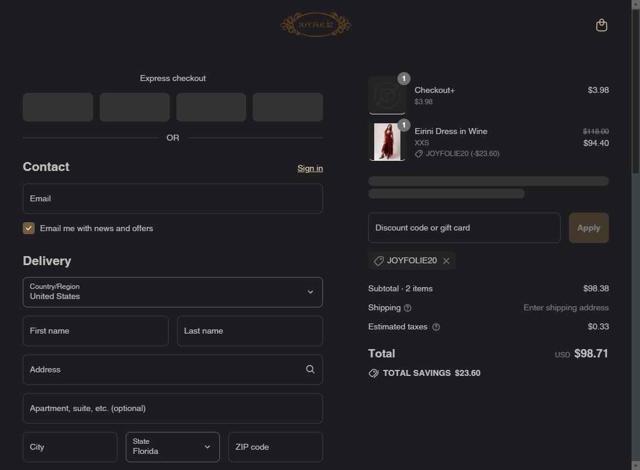Click the Checkout+ item title
The image size is (640, 470).
pos(434,90)
